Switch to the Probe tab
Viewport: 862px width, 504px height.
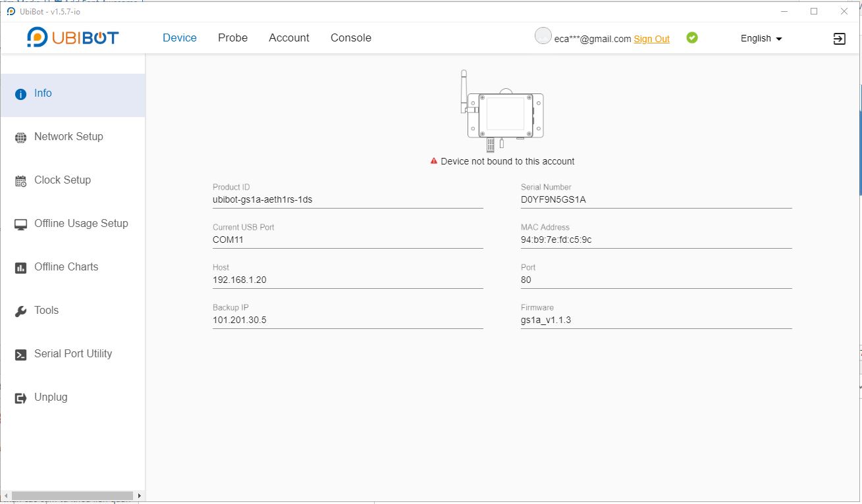[232, 38]
